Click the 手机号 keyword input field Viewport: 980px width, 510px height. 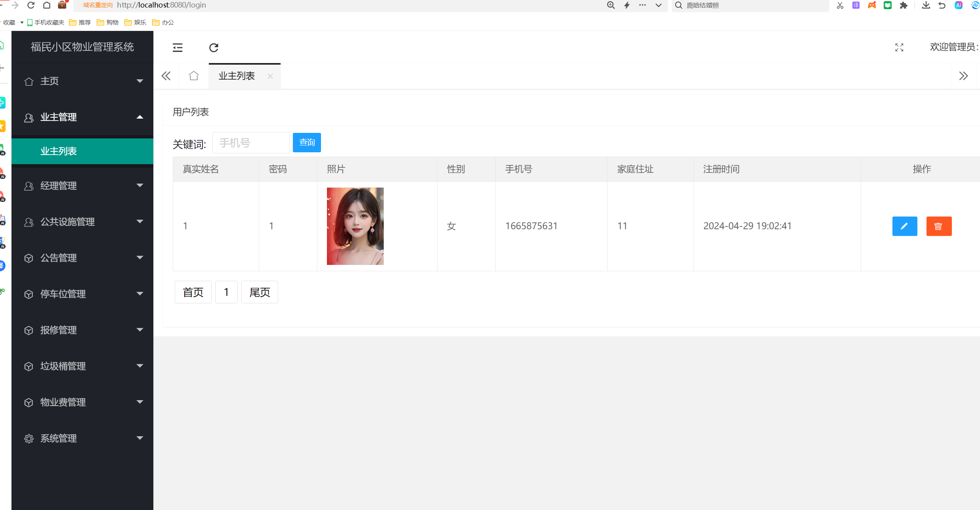tap(251, 143)
